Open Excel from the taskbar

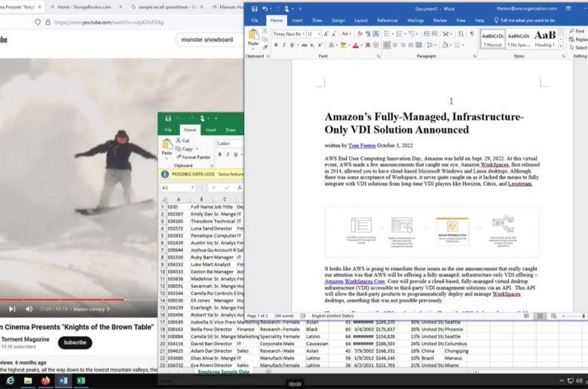coord(81,381)
